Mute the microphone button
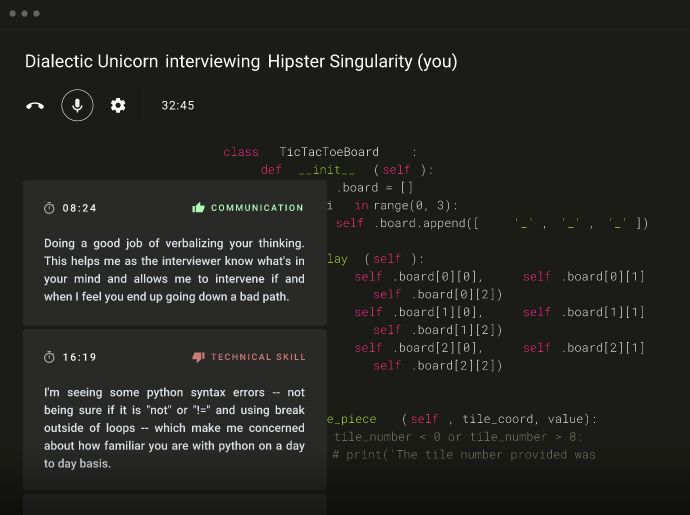The image size is (690, 515). tap(77, 105)
